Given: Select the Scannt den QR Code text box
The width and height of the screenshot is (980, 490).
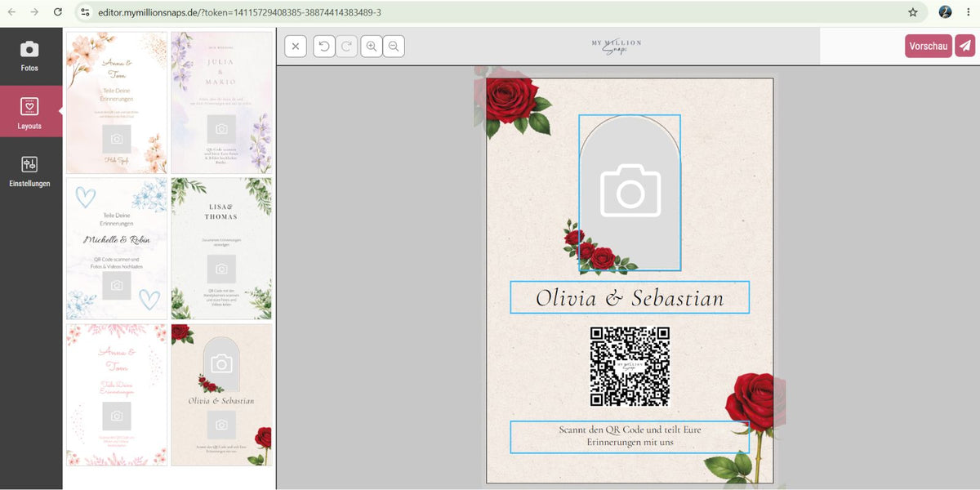Looking at the screenshot, I should click(x=630, y=437).
